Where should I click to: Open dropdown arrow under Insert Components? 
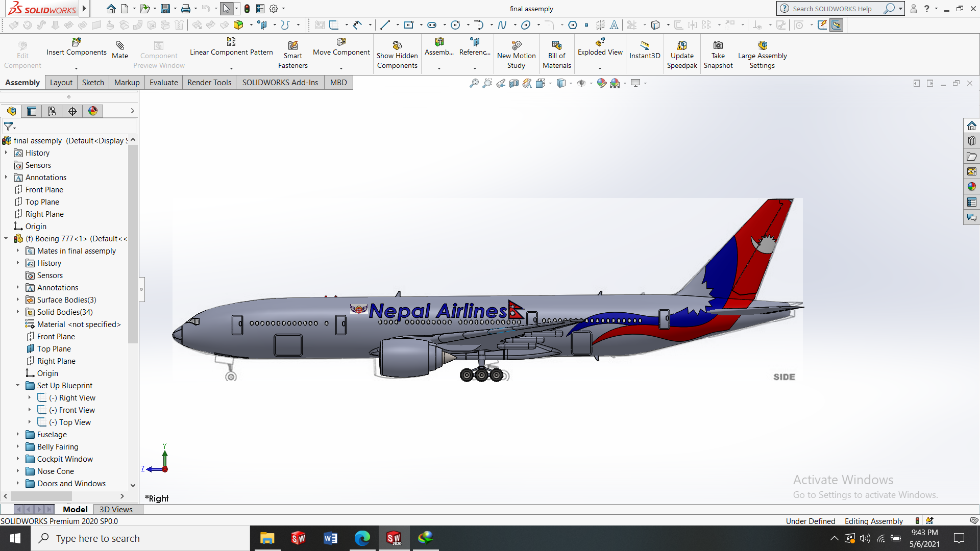click(x=77, y=68)
